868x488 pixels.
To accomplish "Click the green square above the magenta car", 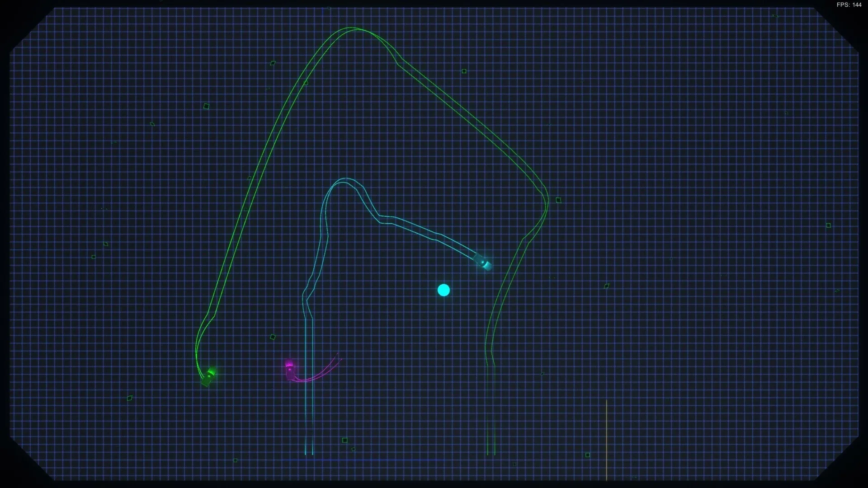I will pos(273,337).
